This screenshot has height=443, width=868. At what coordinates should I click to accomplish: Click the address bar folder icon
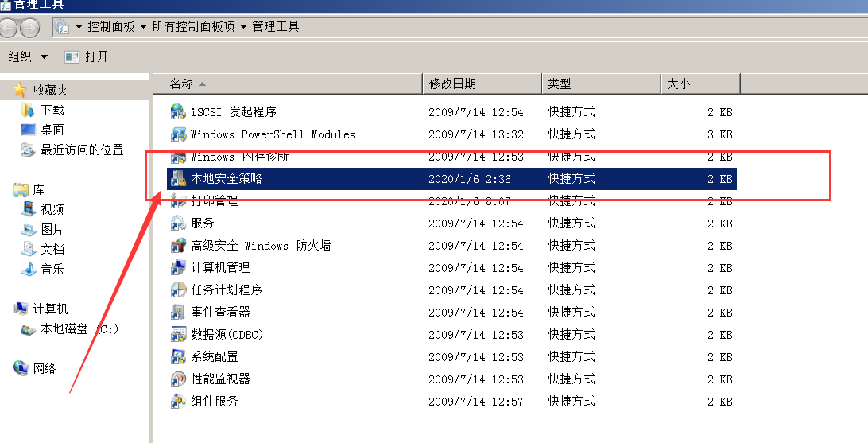coord(62,26)
